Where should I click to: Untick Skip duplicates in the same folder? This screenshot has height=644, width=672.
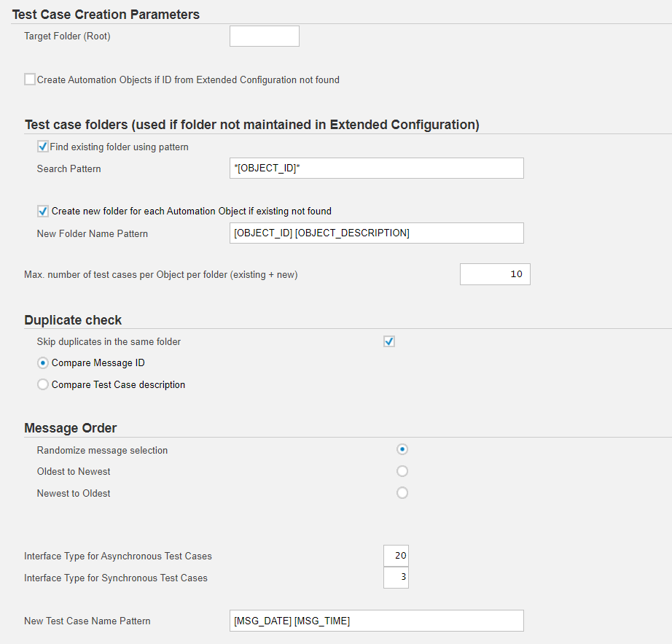click(389, 341)
